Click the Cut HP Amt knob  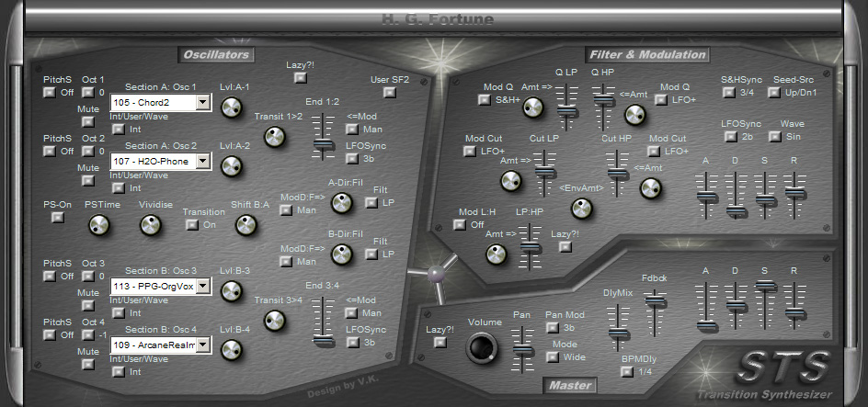650,188
